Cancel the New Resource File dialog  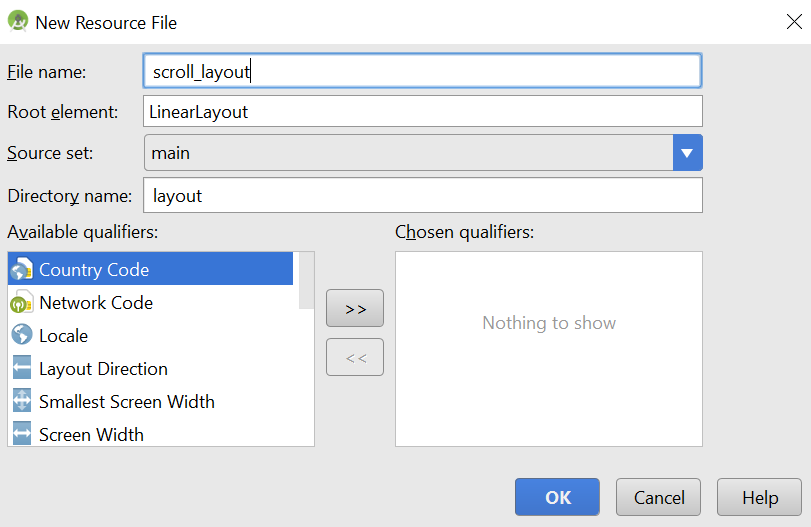coord(658,497)
